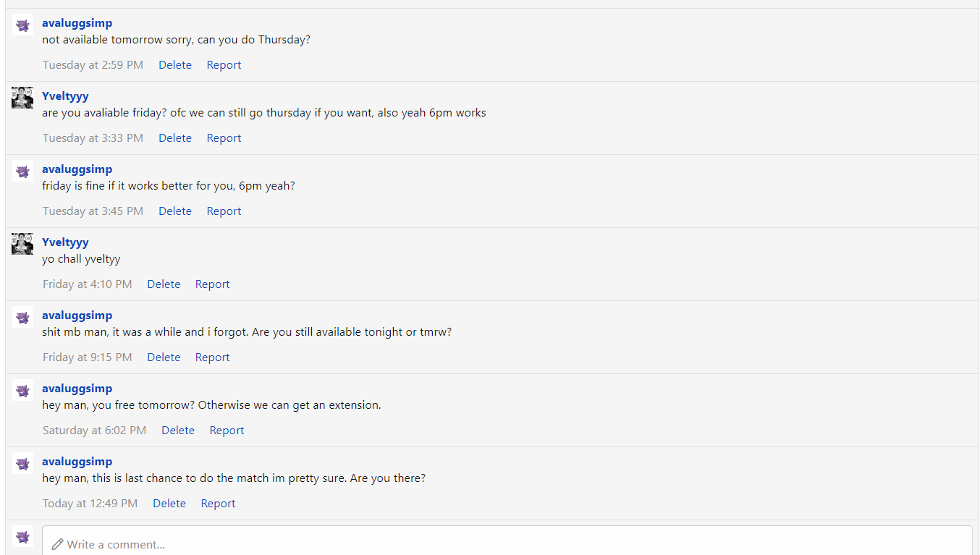The height and width of the screenshot is (555, 980).
Task: Open the Yveltyyy profile link above 'yo chall yveltyy'
Action: click(65, 242)
